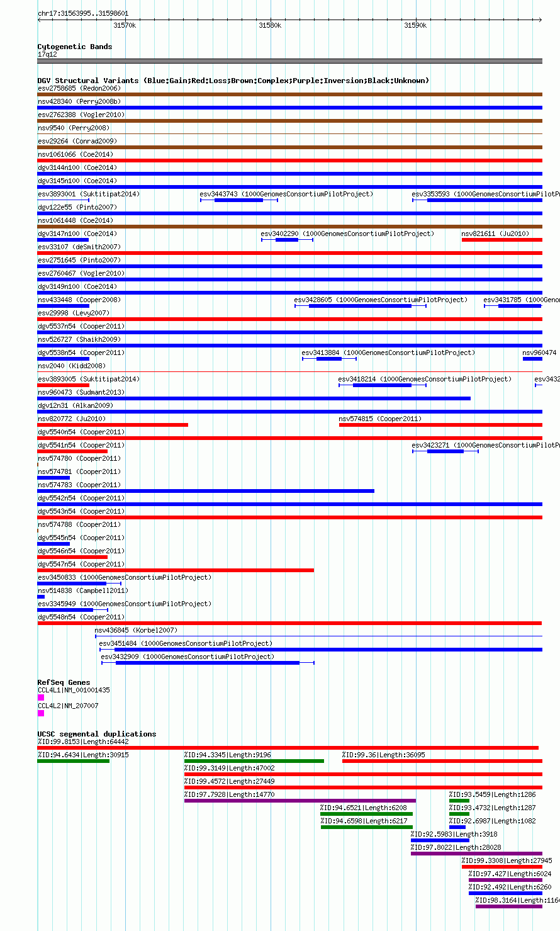
Task: Click the blue esv3402290 variant glyph
Action: [287, 240]
